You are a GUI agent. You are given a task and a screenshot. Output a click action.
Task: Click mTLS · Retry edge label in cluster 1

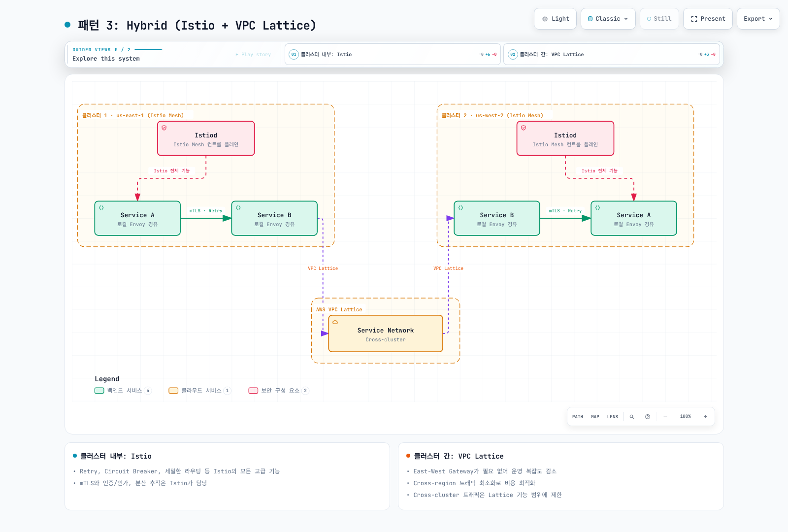[206, 211]
